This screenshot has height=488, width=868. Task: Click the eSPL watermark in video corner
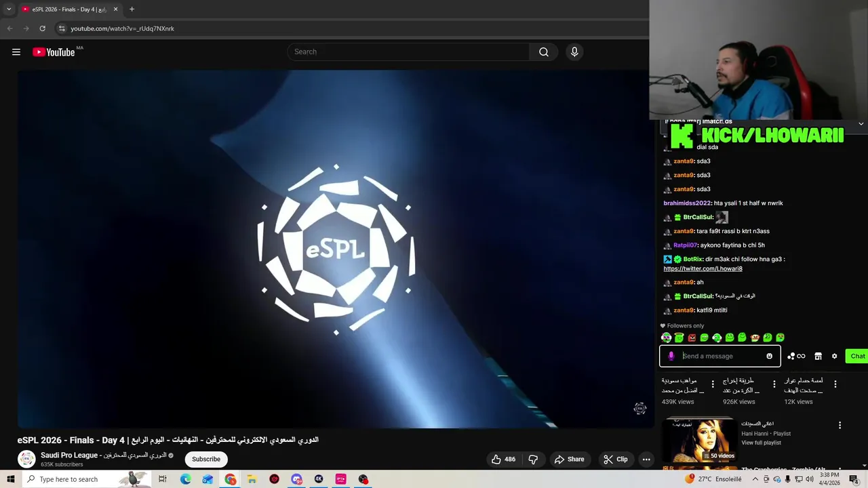click(640, 408)
